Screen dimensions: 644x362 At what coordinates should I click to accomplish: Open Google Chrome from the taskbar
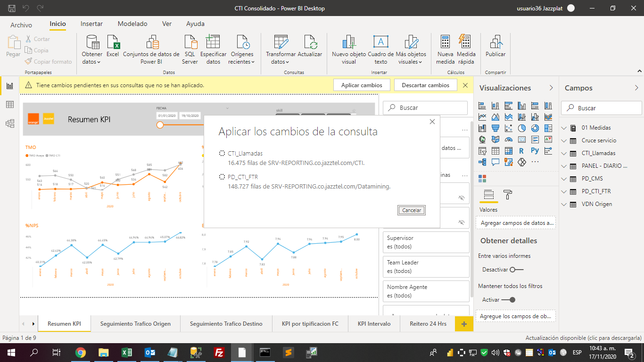pyautogui.click(x=81, y=353)
